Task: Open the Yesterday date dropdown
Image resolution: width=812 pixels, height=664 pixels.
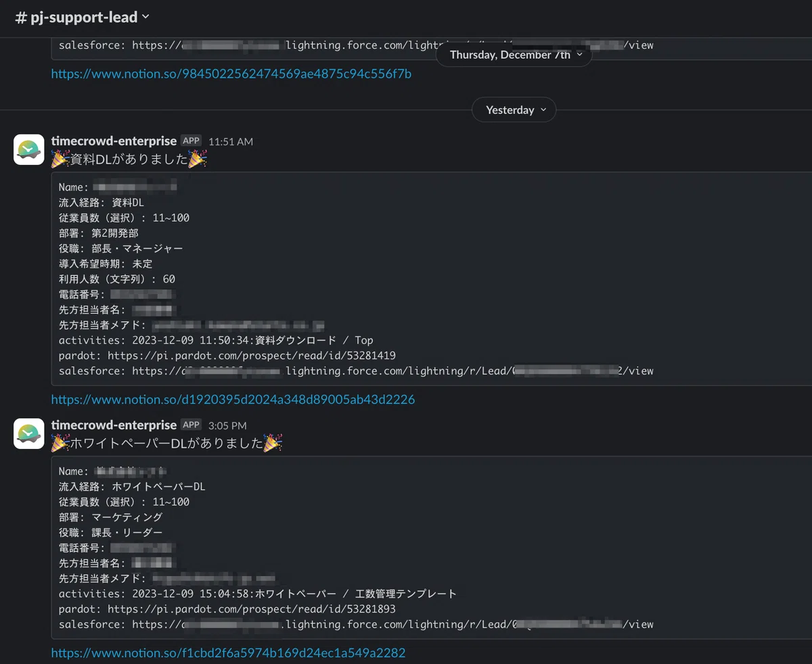Action: [x=516, y=110]
